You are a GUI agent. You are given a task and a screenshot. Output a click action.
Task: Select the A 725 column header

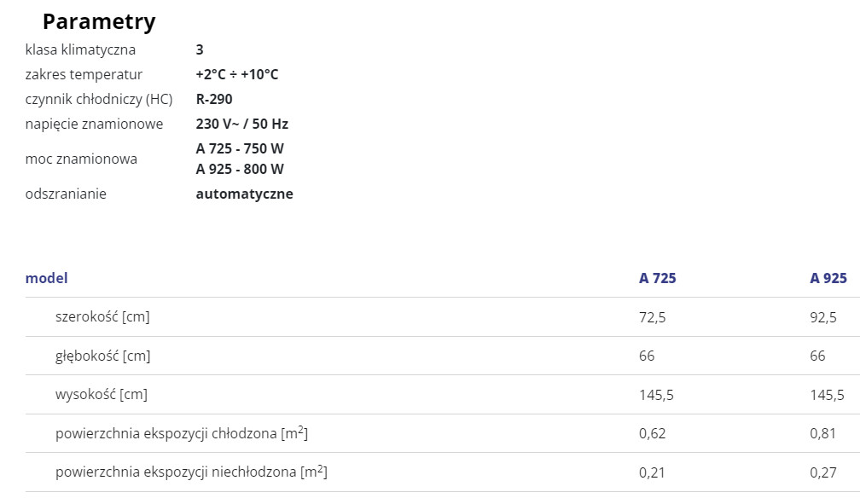657,278
